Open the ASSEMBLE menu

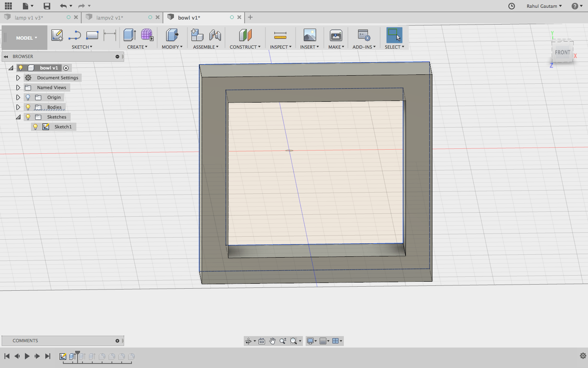pyautogui.click(x=206, y=47)
